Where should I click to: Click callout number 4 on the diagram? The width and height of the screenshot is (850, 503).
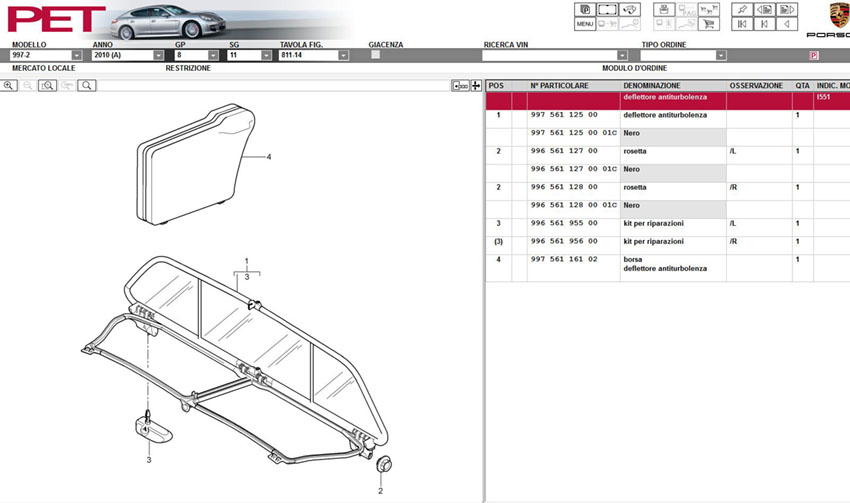(x=269, y=157)
